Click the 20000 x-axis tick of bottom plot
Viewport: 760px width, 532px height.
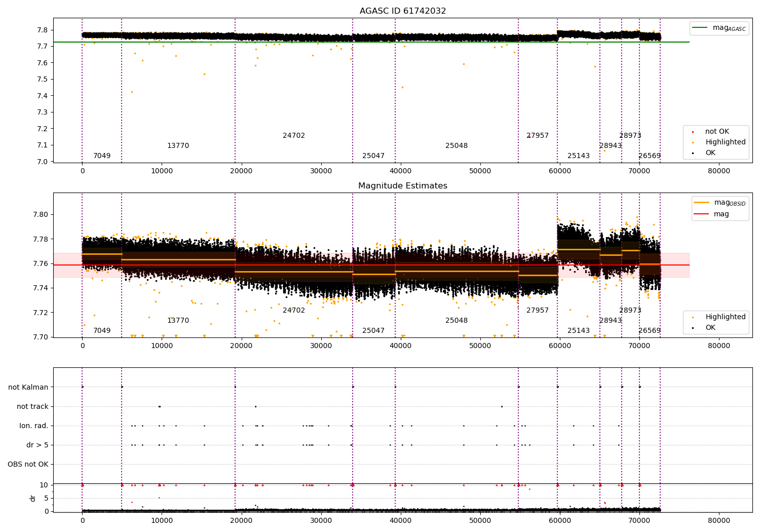pyautogui.click(x=241, y=520)
